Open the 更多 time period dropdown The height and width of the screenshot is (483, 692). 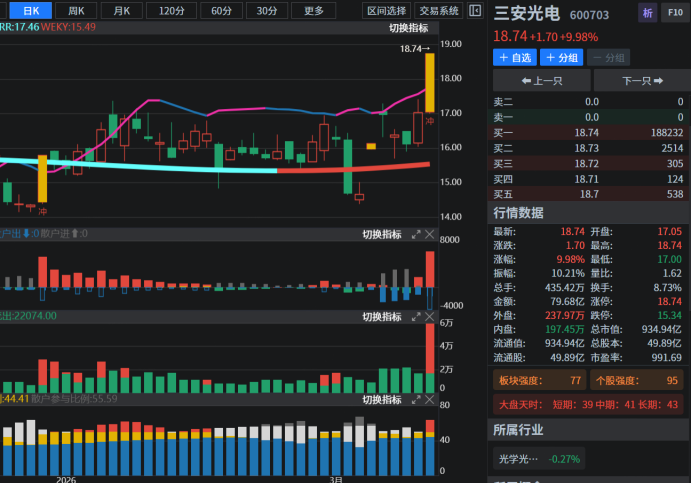tap(314, 11)
